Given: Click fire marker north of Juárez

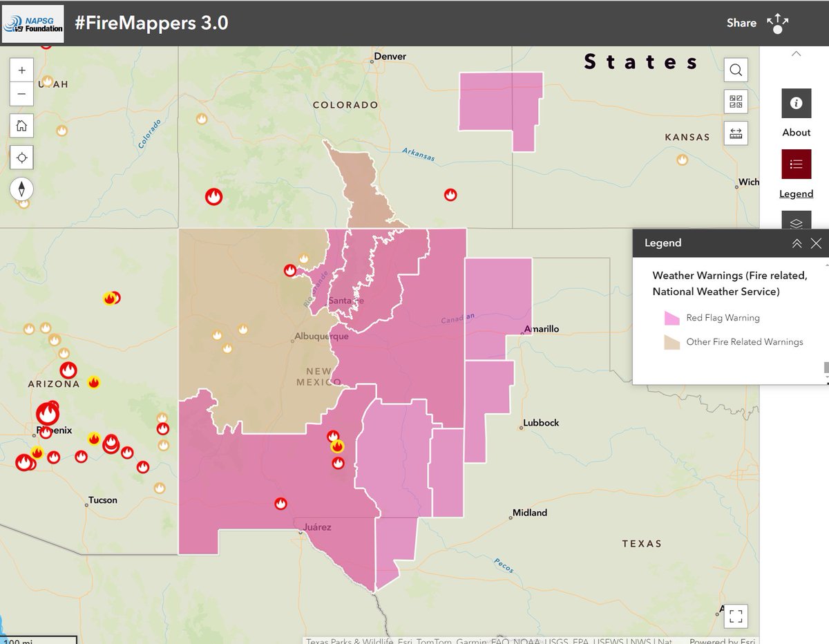Looking at the screenshot, I should (x=280, y=504).
